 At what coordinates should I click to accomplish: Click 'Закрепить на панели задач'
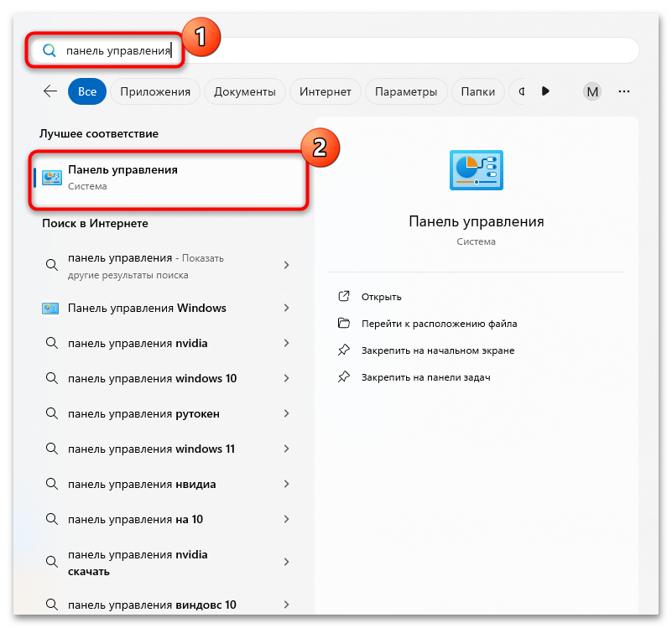tap(425, 377)
